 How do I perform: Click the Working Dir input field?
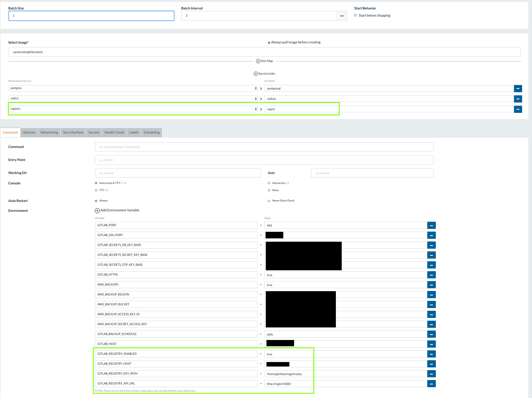(x=178, y=173)
